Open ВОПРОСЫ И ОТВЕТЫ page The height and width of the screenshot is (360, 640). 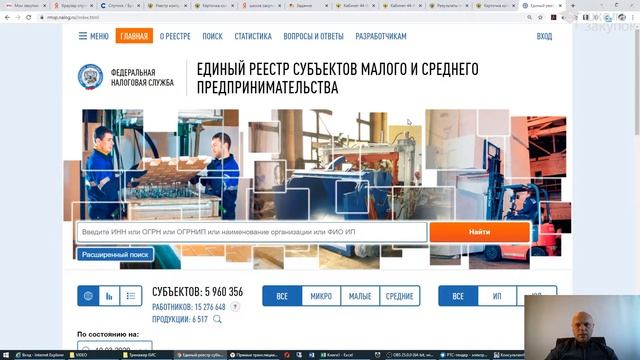[x=313, y=36]
